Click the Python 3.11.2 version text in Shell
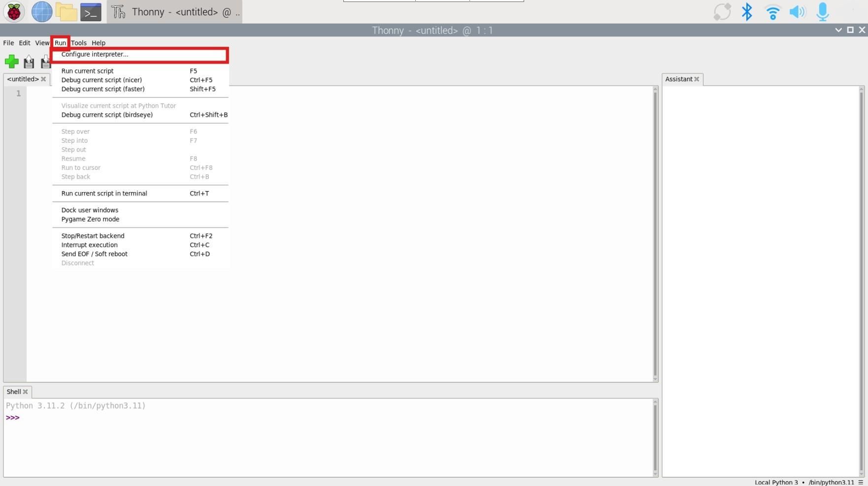The height and width of the screenshot is (486, 868). tap(76, 406)
